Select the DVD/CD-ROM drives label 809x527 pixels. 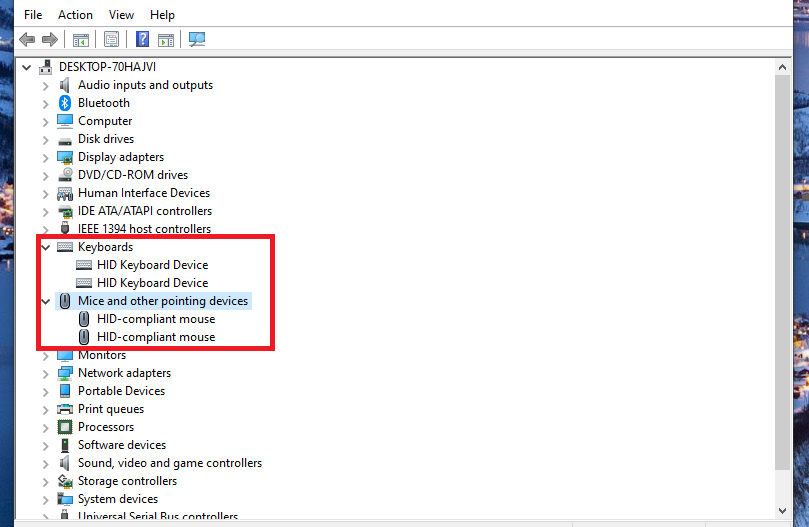pyautogui.click(x=133, y=175)
